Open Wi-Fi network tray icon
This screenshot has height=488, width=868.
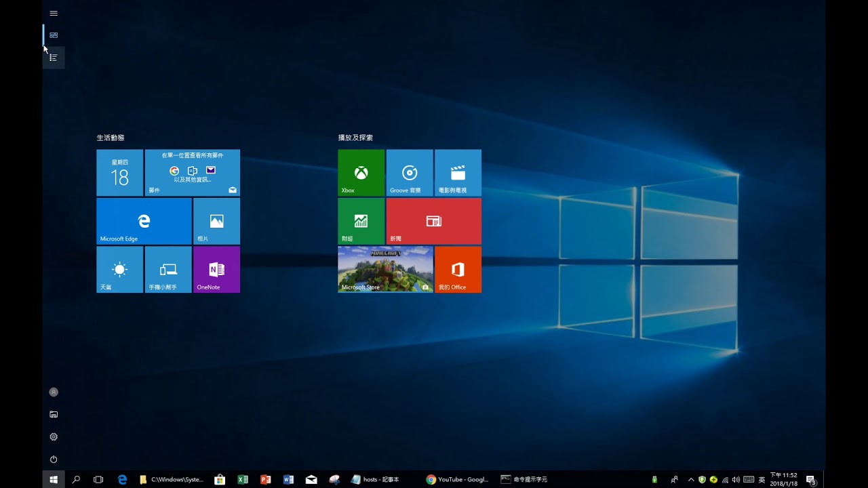tap(725, 480)
